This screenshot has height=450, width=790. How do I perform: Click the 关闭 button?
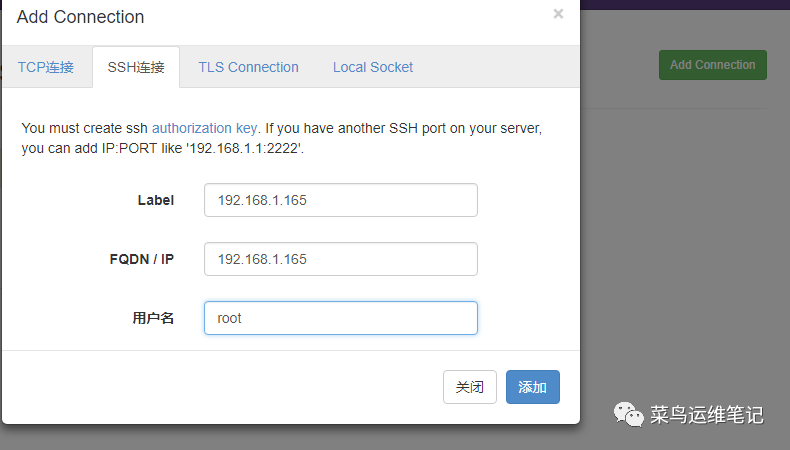(470, 387)
